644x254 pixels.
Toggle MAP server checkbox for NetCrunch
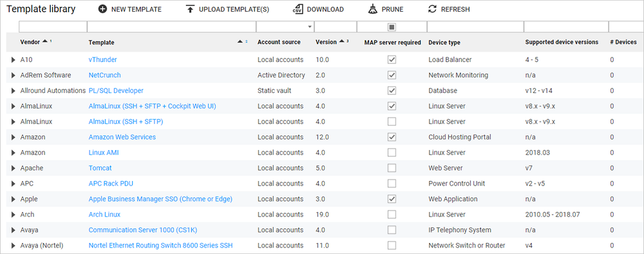coord(392,75)
